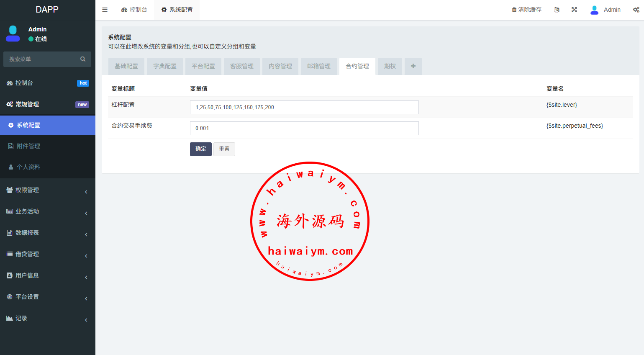Open the settings gears icon at top right
Screen dimensions: 644x355
636,10
